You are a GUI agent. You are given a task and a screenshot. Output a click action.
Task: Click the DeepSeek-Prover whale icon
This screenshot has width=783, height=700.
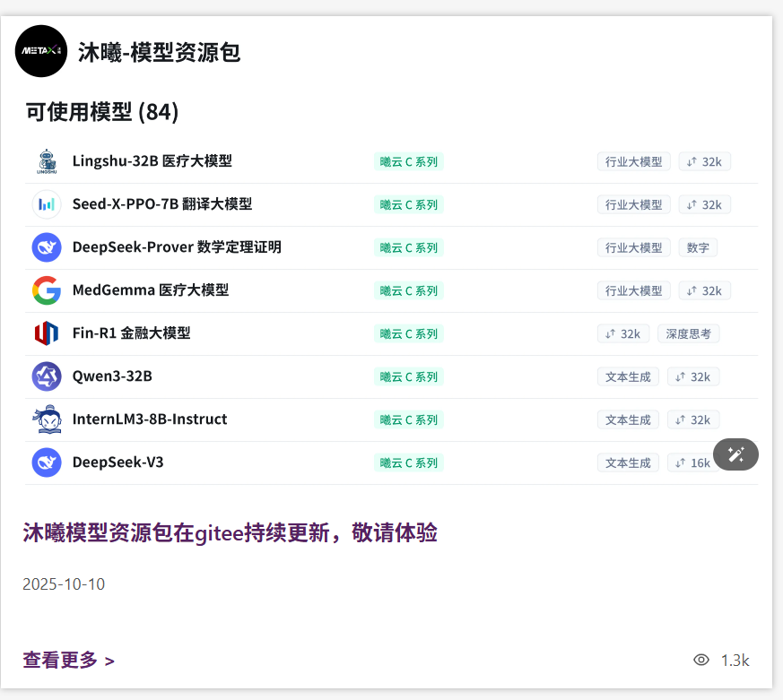47,247
